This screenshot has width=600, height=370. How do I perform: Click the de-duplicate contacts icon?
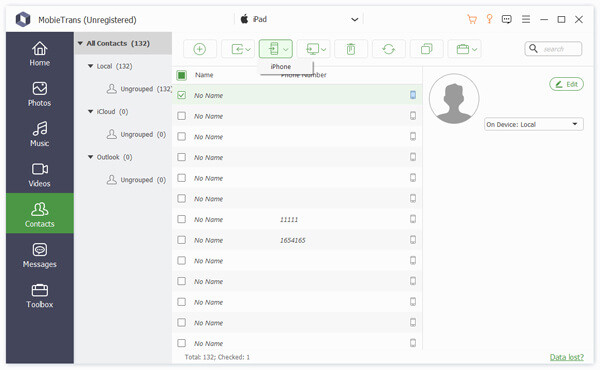coord(426,49)
